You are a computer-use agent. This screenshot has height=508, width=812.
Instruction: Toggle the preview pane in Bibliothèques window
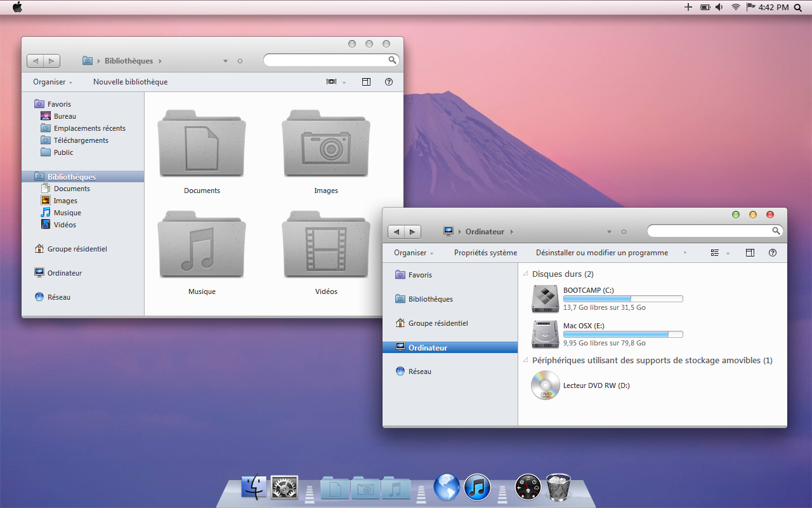[366, 82]
